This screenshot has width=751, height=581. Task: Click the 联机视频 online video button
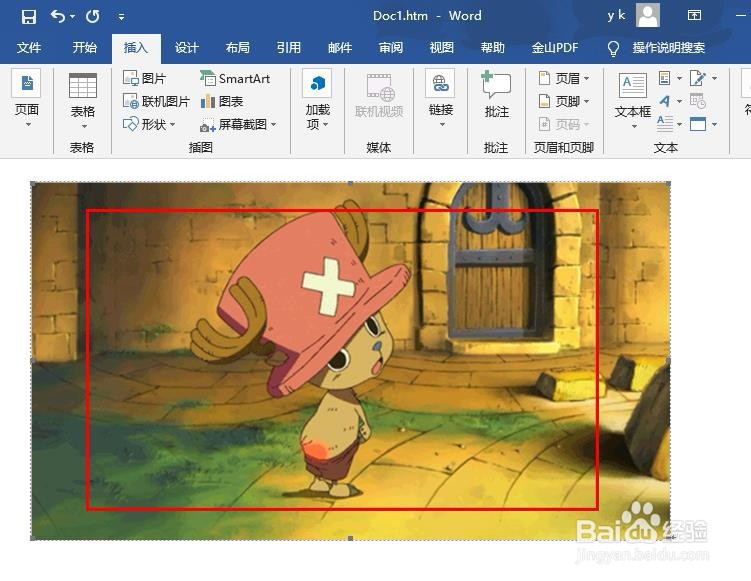coord(379,97)
